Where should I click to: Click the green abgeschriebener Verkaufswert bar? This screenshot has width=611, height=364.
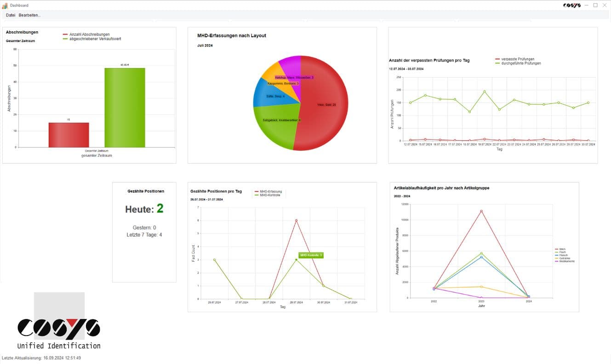[x=125, y=108]
